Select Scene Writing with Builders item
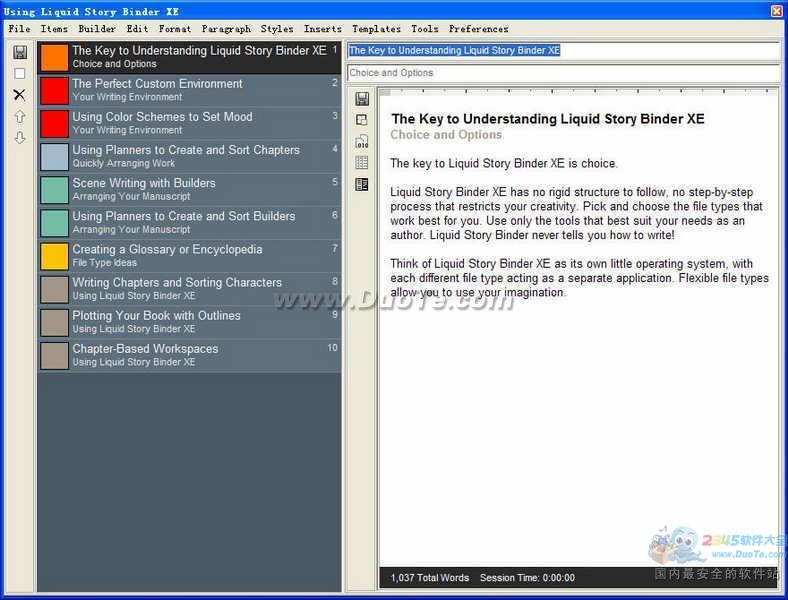 (189, 190)
